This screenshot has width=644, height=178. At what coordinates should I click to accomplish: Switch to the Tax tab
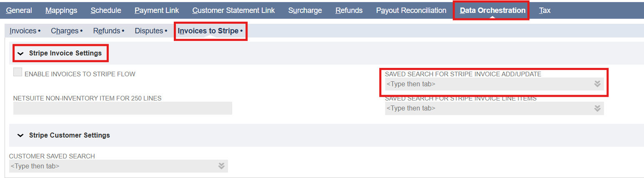[544, 10]
